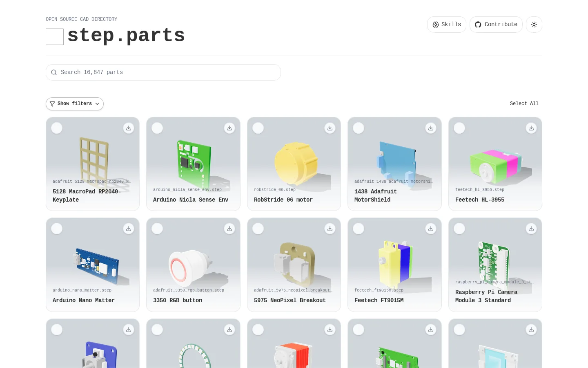
Task: Download the Feetech HL-3955 step file
Action: tap(531, 128)
